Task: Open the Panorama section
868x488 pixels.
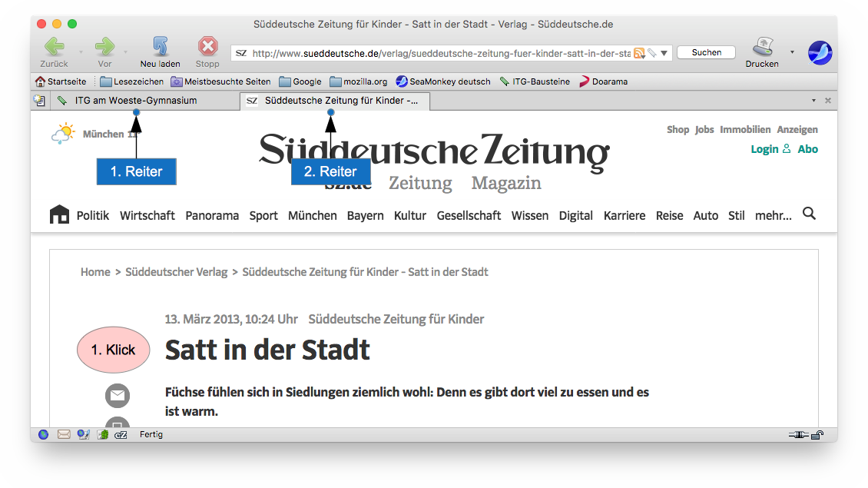Action: [212, 215]
